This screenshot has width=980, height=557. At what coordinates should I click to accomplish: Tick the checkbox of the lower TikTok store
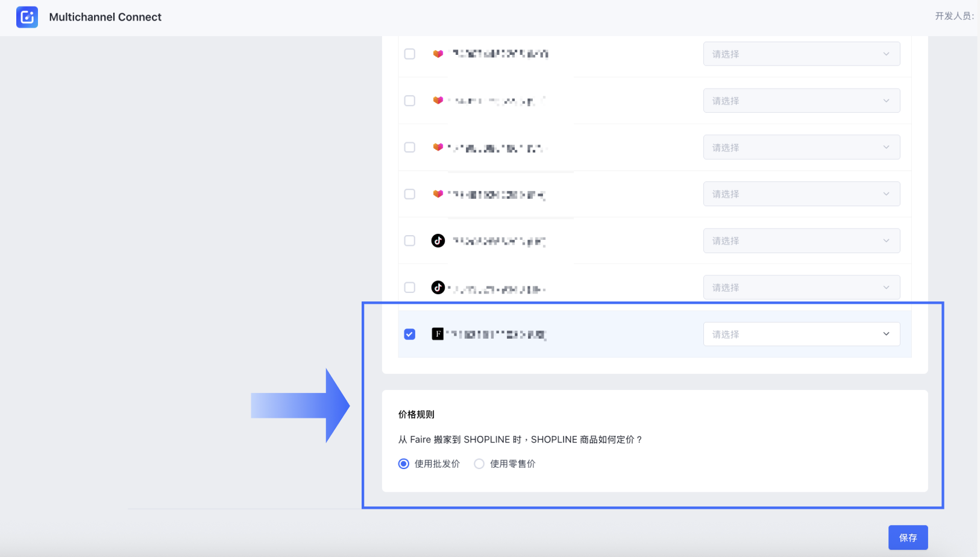pos(410,288)
